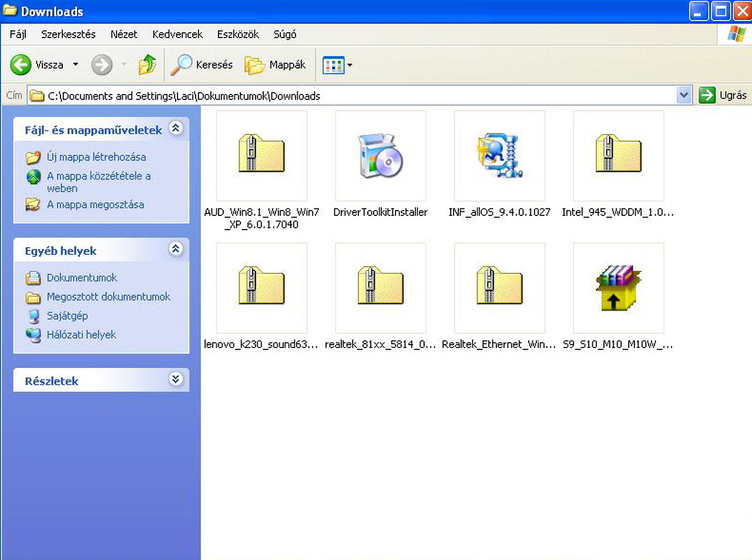Click the Realtek_Ethernet_Win... file name
This screenshot has height=560, width=752.
(x=499, y=344)
